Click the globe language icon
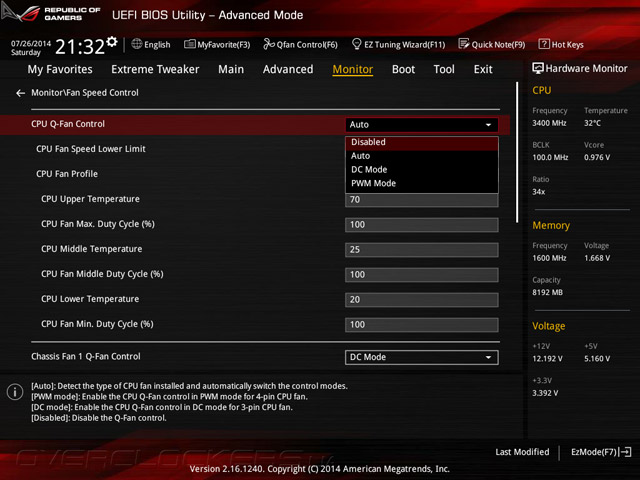The width and height of the screenshot is (640, 480). [x=137, y=44]
